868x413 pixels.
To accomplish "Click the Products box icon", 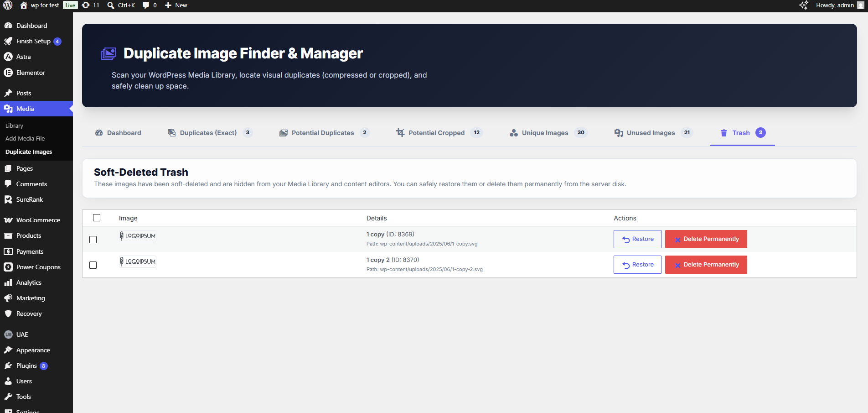I will (x=8, y=235).
